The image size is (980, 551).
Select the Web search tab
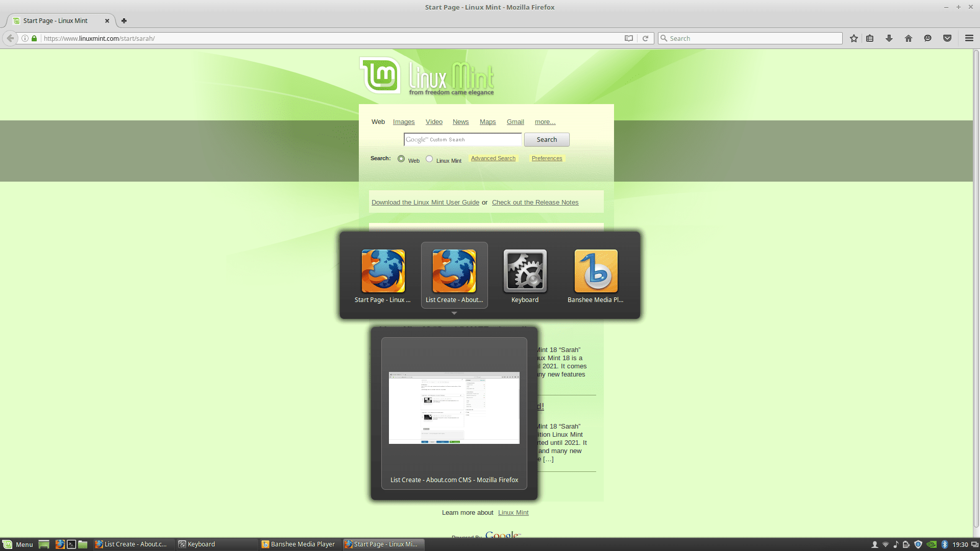click(378, 122)
